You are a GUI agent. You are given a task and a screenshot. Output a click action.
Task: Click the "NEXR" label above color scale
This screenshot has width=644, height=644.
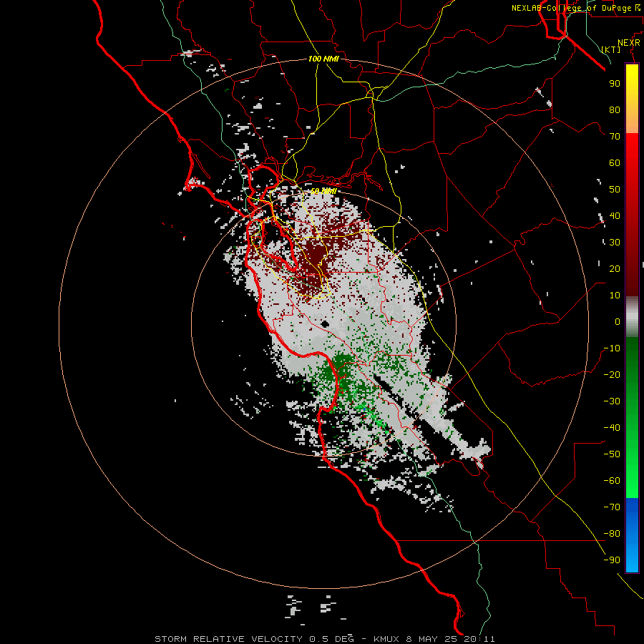(x=629, y=43)
